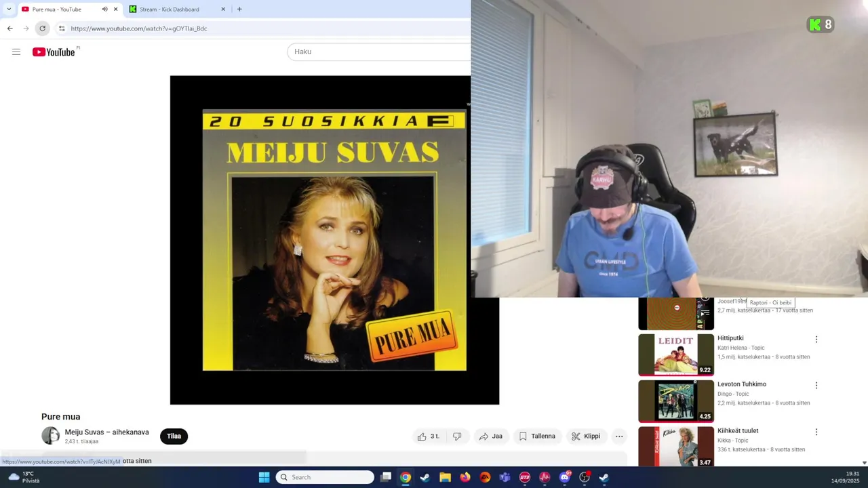Click the browser forward arrow
868x488 pixels.
26,28
